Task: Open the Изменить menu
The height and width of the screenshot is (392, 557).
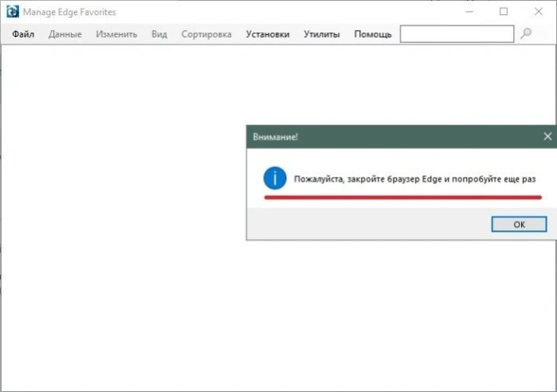Action: (116, 34)
